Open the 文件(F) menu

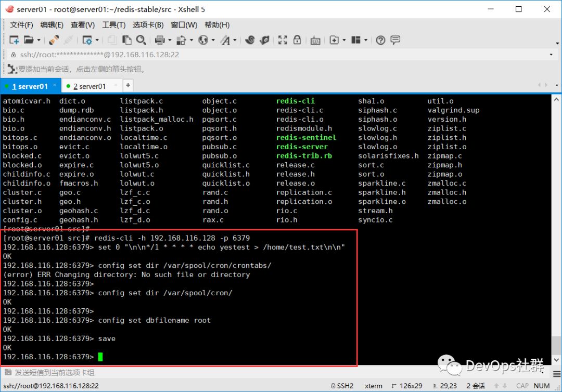(21, 25)
